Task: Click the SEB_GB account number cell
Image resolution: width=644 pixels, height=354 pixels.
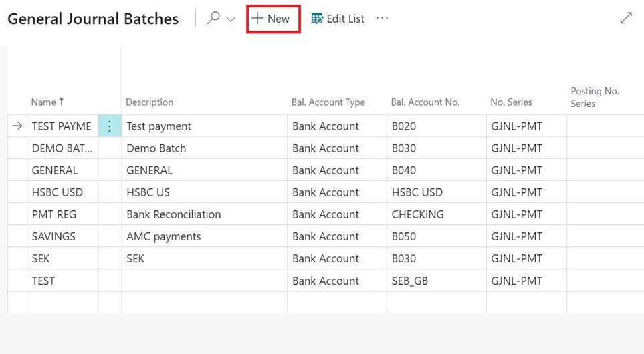Action: pos(410,281)
